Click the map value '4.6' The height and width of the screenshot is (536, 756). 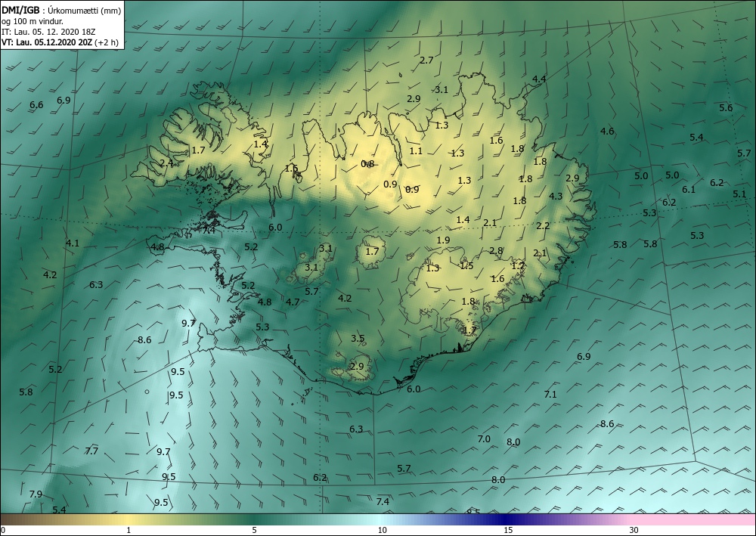coord(607,131)
